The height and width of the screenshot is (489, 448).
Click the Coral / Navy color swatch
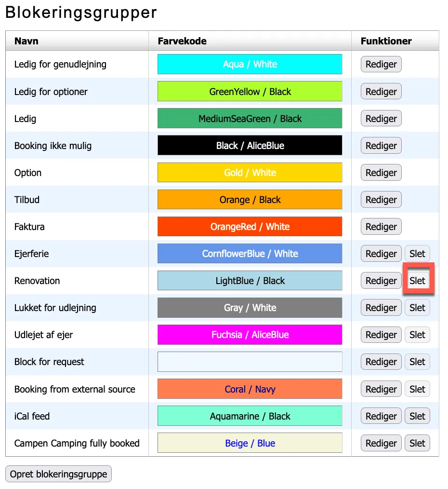[250, 389]
